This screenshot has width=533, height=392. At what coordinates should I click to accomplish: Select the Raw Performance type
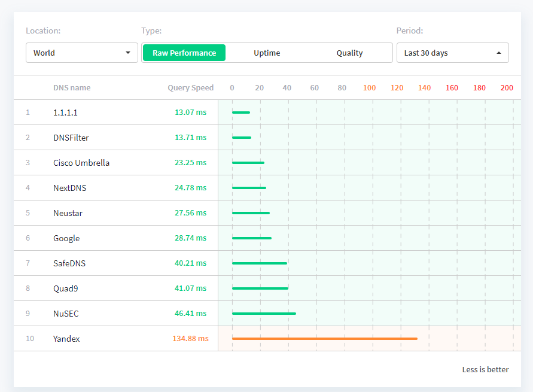pos(184,53)
